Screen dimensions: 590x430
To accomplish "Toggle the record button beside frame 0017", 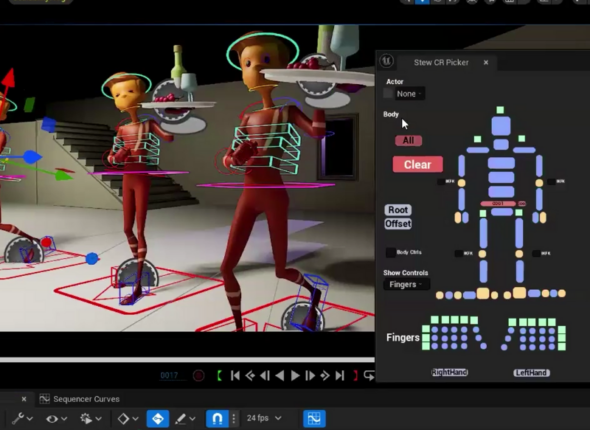I will (x=199, y=375).
